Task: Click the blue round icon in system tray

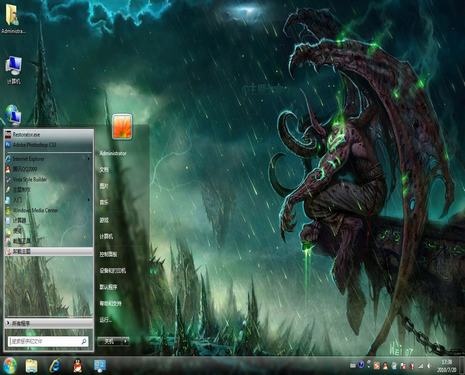Action: (x=361, y=365)
